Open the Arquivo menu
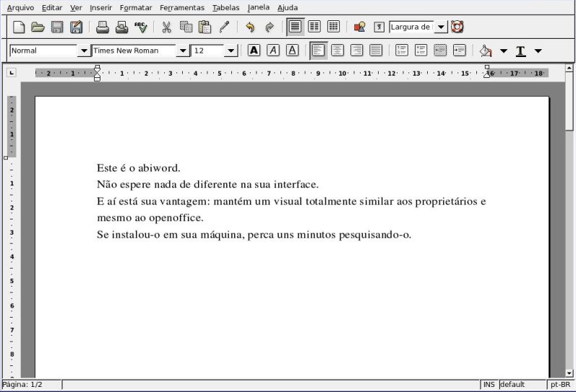The image size is (576, 392). tap(20, 7)
